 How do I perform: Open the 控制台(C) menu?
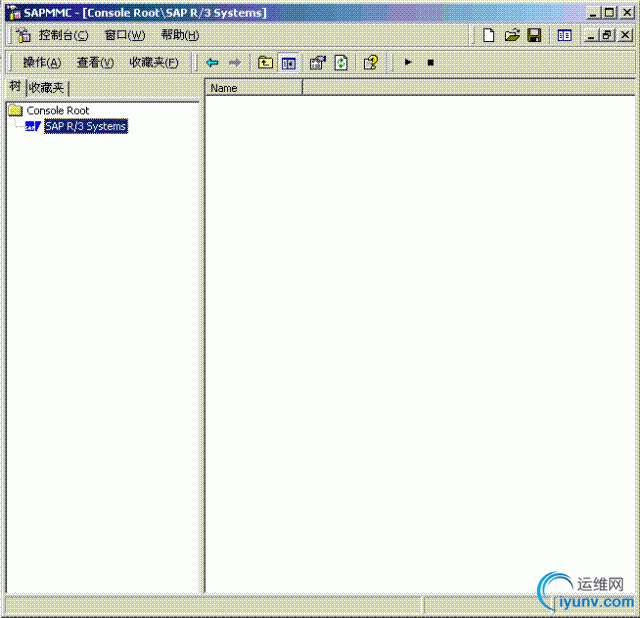click(63, 36)
